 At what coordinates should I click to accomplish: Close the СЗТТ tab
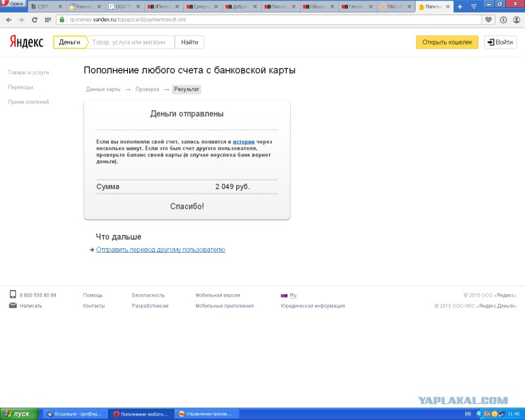coord(60,7)
